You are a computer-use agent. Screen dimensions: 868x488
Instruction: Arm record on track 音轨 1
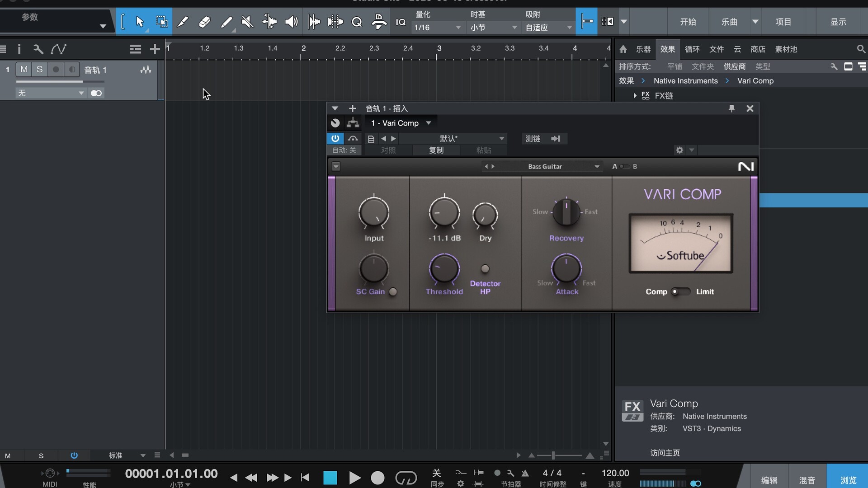point(56,70)
